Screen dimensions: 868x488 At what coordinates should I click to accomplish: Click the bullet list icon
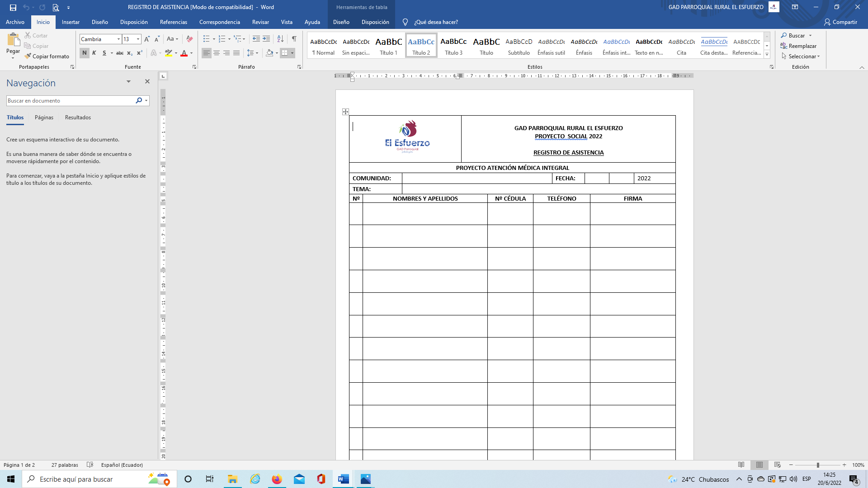click(x=206, y=39)
